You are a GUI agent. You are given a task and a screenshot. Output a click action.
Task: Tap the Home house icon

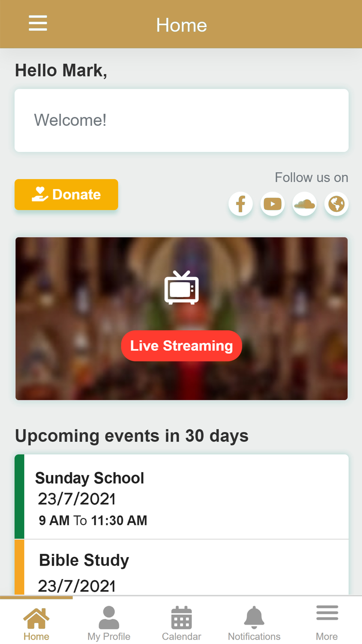coord(36,618)
